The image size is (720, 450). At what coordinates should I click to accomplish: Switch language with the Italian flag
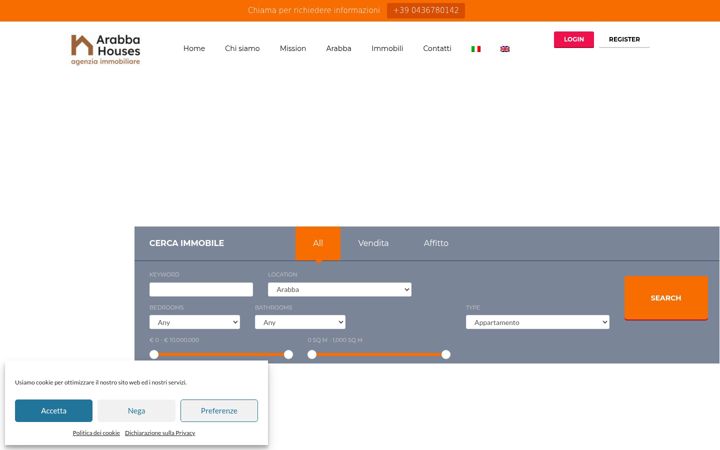[476, 49]
